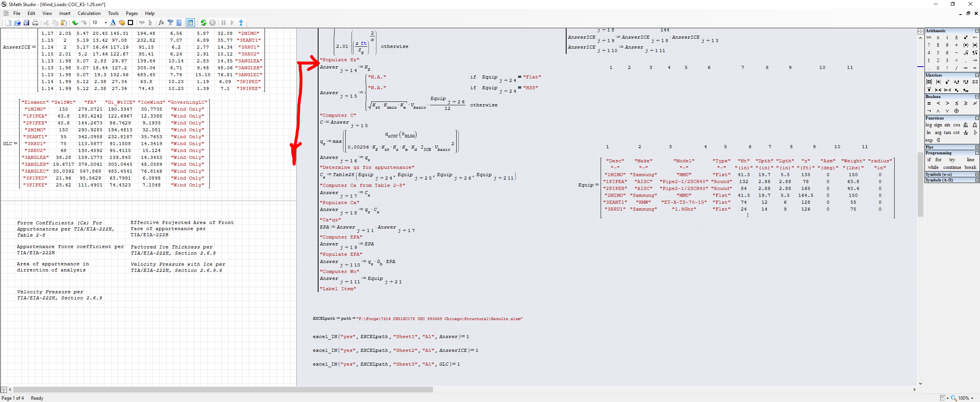The height and width of the screenshot is (402, 980).
Task: Undo the last action with green arrow
Action: 75,23
